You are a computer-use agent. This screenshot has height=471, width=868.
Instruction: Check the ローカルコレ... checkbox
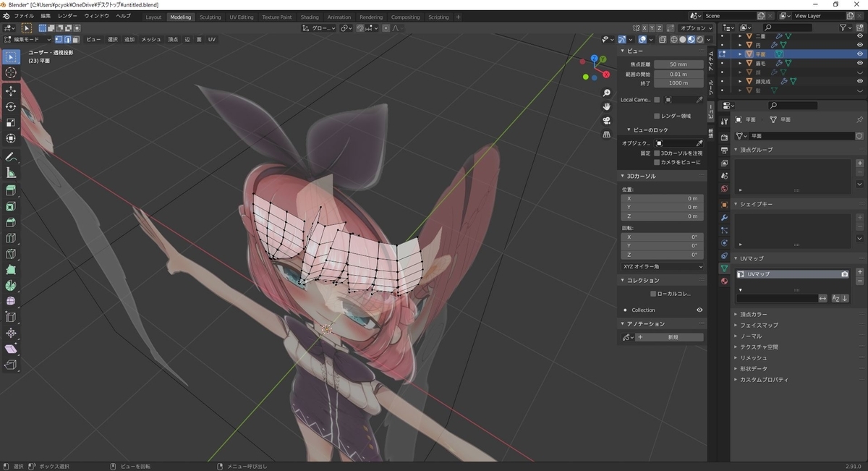pos(653,294)
